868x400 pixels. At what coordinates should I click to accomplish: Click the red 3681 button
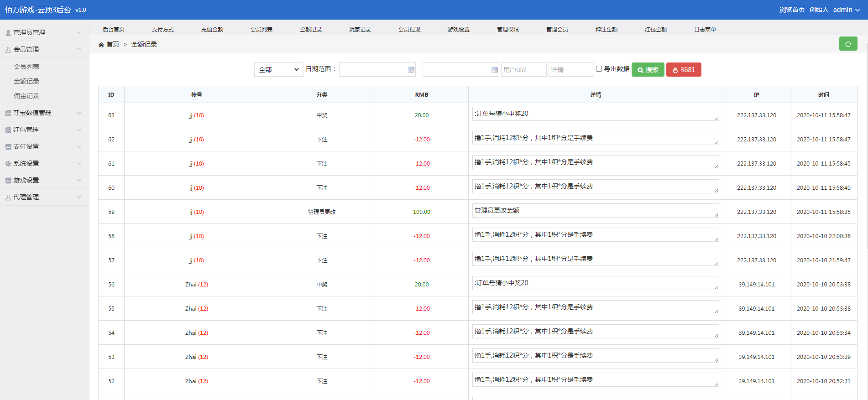tap(684, 70)
